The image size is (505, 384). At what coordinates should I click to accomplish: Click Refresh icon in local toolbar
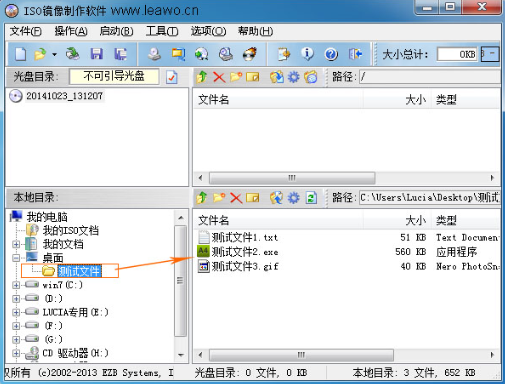coord(311,198)
